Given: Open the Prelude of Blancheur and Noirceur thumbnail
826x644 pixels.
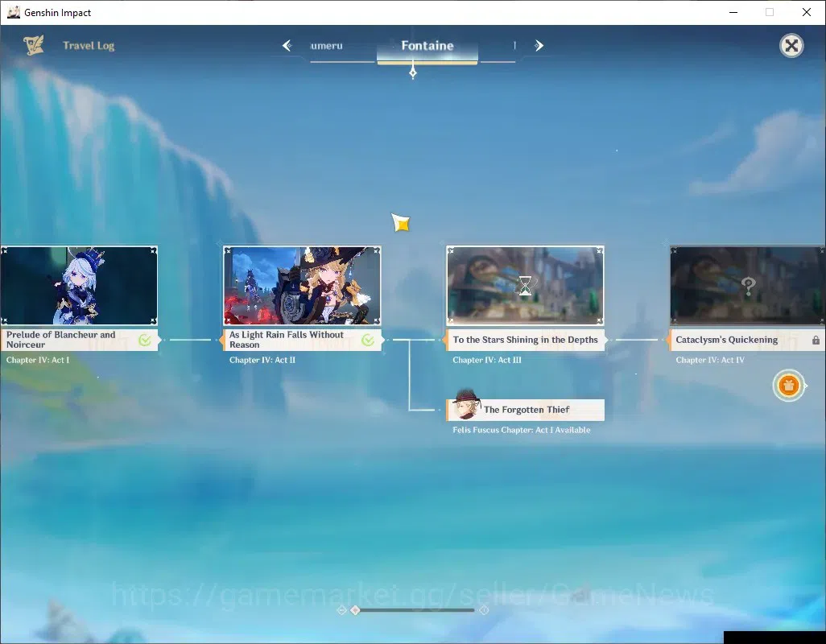Looking at the screenshot, I should coord(79,286).
